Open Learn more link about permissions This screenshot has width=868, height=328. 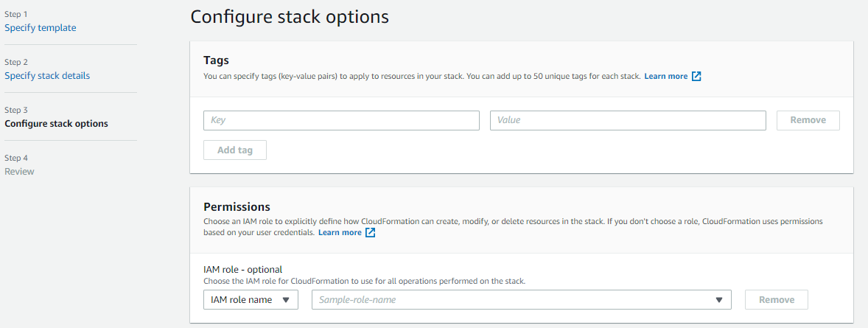(x=340, y=233)
